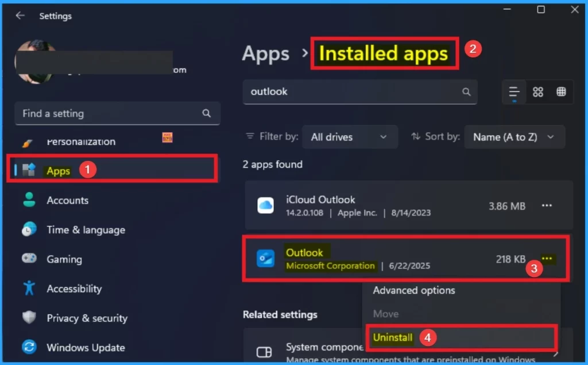Select the iCloud Outlook app entry
The image size is (588, 365).
(409, 205)
